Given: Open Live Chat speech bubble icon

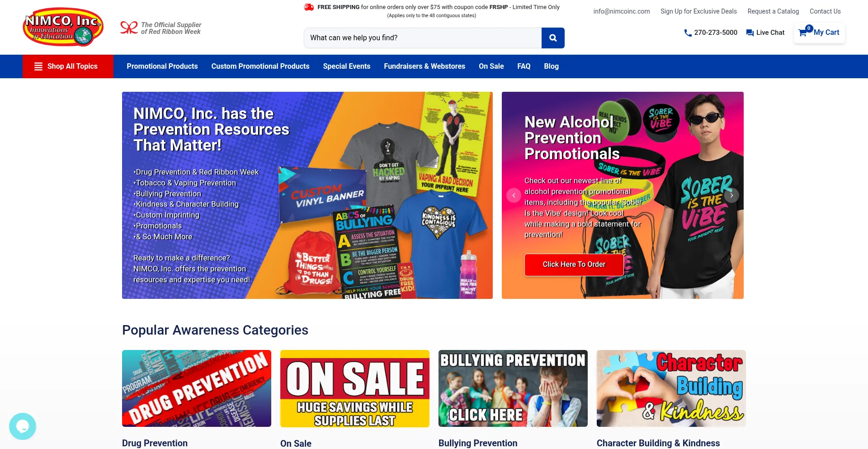Looking at the screenshot, I should (x=750, y=33).
